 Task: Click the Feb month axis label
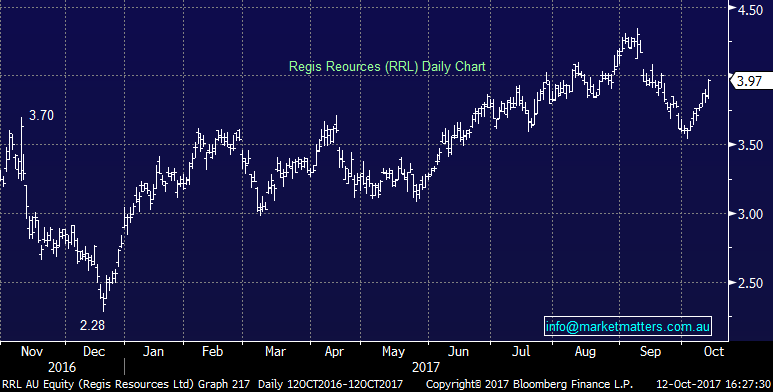pyautogui.click(x=212, y=352)
